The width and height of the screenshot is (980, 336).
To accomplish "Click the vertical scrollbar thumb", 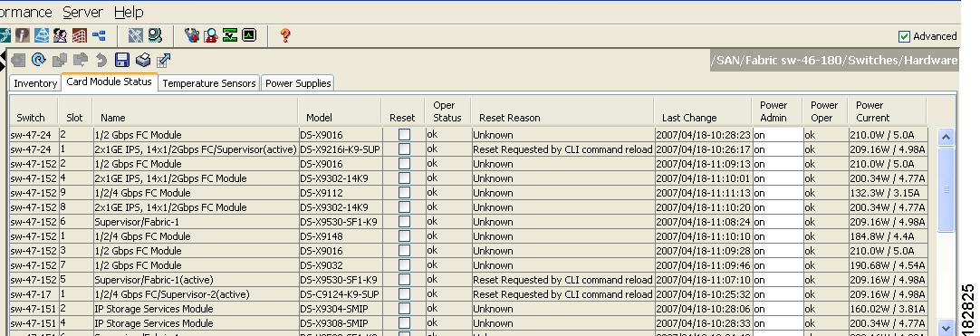I will (946, 189).
